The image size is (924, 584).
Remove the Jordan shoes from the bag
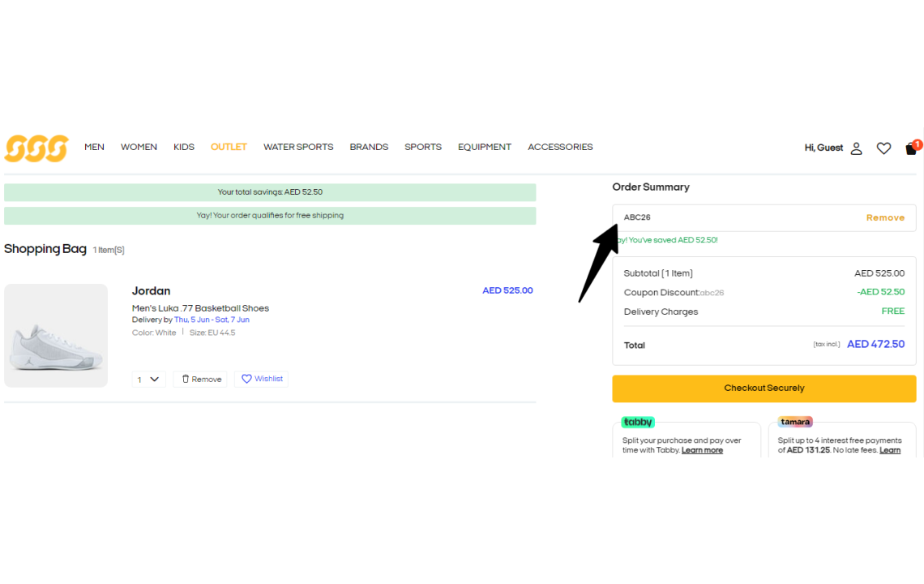click(200, 380)
